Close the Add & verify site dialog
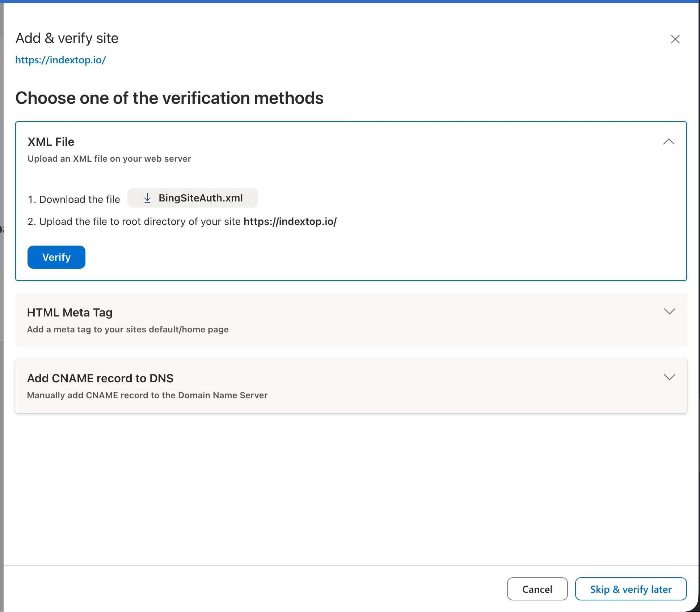 click(675, 39)
